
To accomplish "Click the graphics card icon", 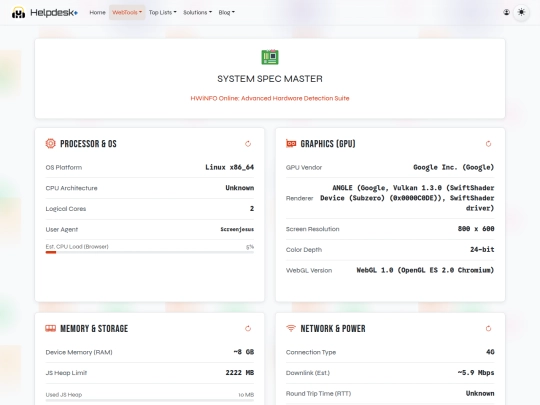I will 291,144.
